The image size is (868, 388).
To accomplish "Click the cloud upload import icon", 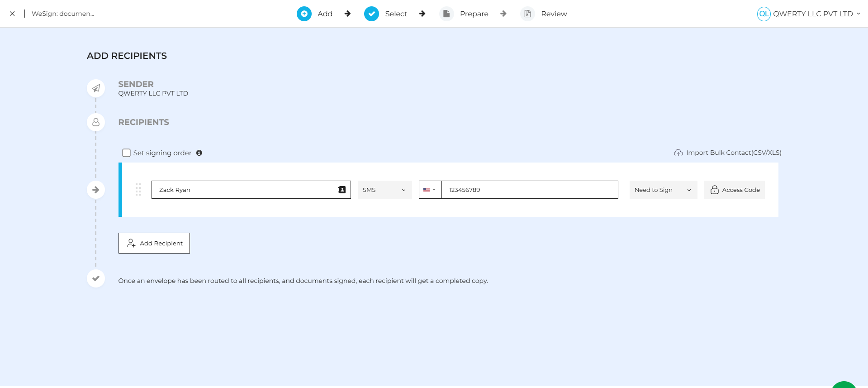I will pos(678,153).
